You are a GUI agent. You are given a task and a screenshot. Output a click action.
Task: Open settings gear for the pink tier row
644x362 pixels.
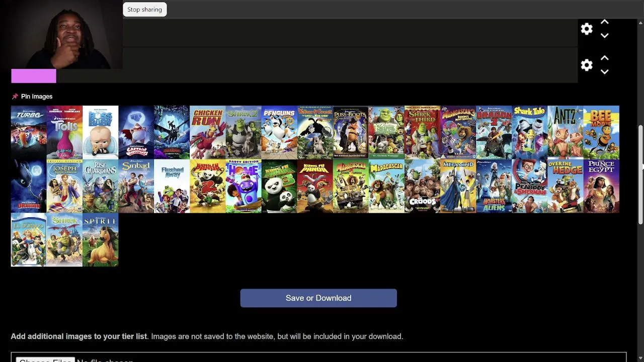tap(587, 65)
